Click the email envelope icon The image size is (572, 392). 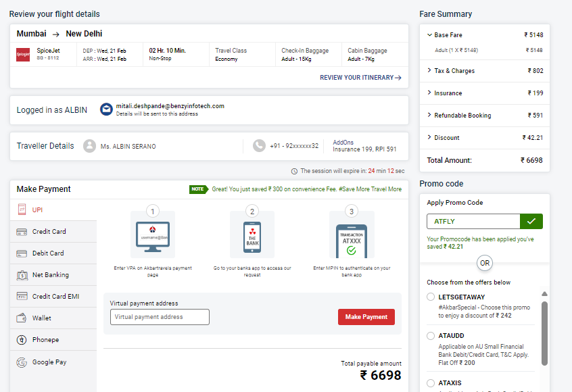coord(106,109)
